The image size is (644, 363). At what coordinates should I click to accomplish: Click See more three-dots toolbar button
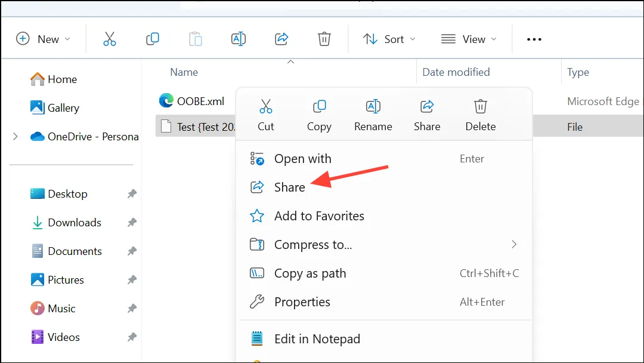[534, 39]
